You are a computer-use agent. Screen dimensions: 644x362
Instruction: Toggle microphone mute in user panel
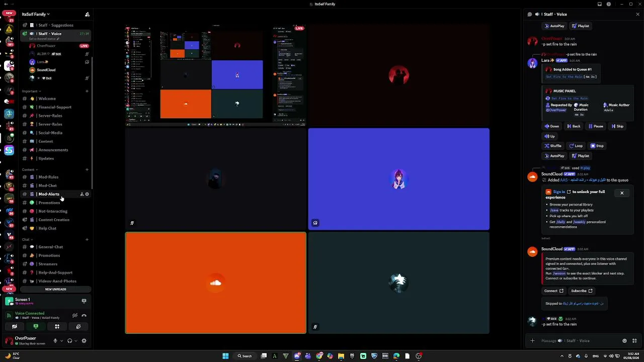pos(55,341)
